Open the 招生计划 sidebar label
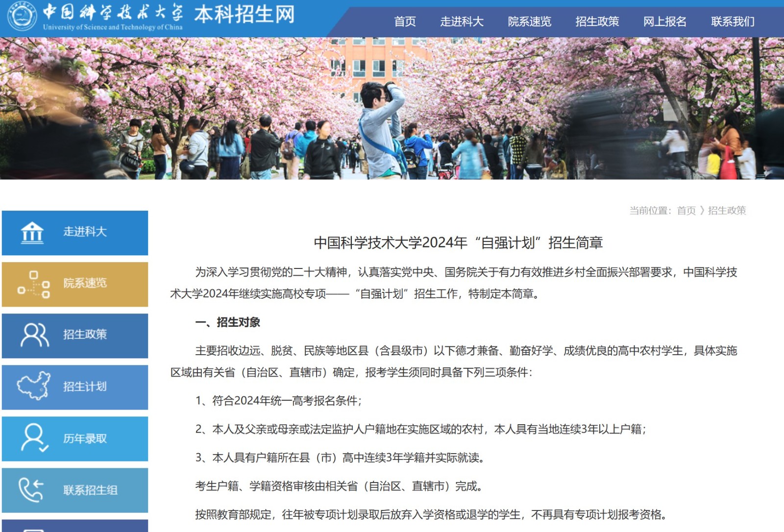Image resolution: width=784 pixels, height=532 pixels. click(x=85, y=387)
